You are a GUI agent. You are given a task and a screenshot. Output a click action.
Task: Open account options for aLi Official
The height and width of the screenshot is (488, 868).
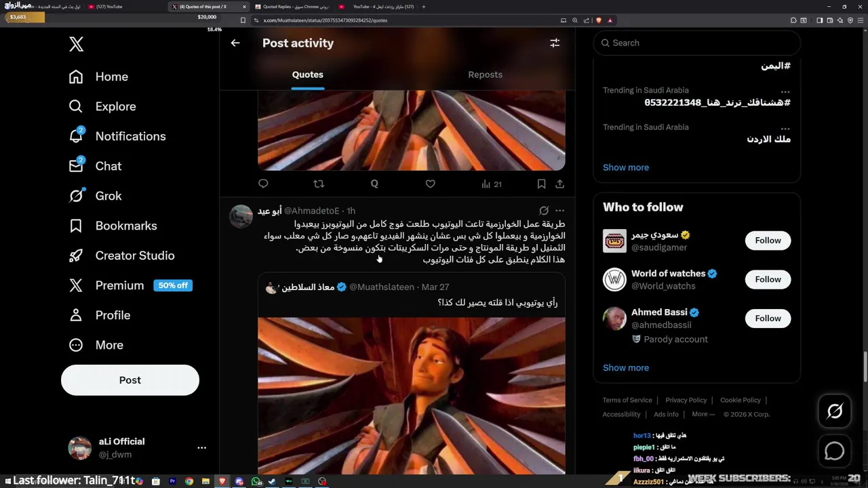[x=201, y=448]
